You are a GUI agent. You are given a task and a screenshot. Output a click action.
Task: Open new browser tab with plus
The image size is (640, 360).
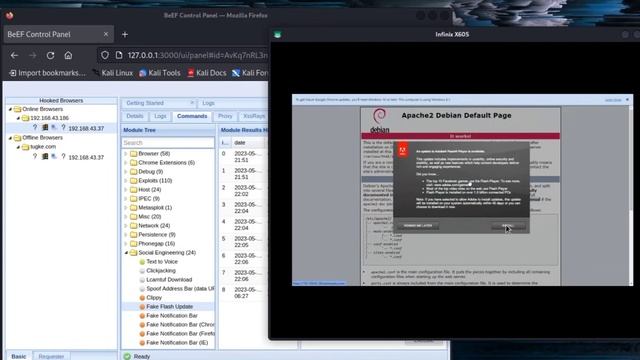[x=125, y=35]
